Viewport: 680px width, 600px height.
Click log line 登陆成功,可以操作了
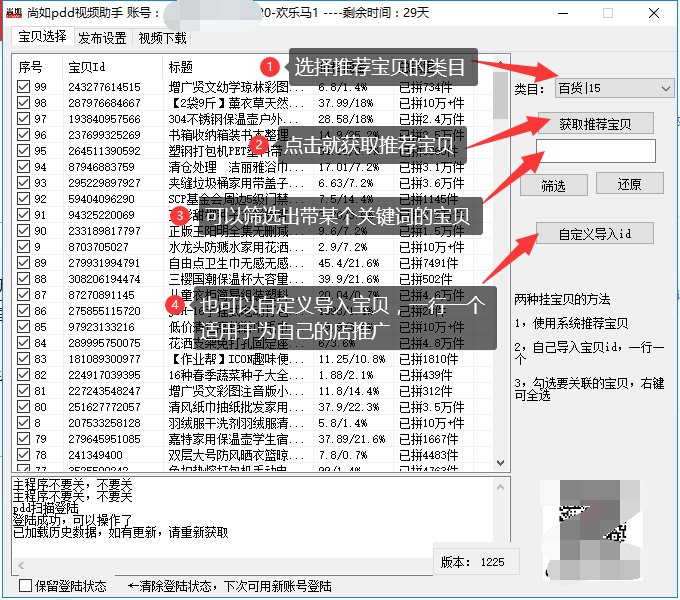click(72, 520)
